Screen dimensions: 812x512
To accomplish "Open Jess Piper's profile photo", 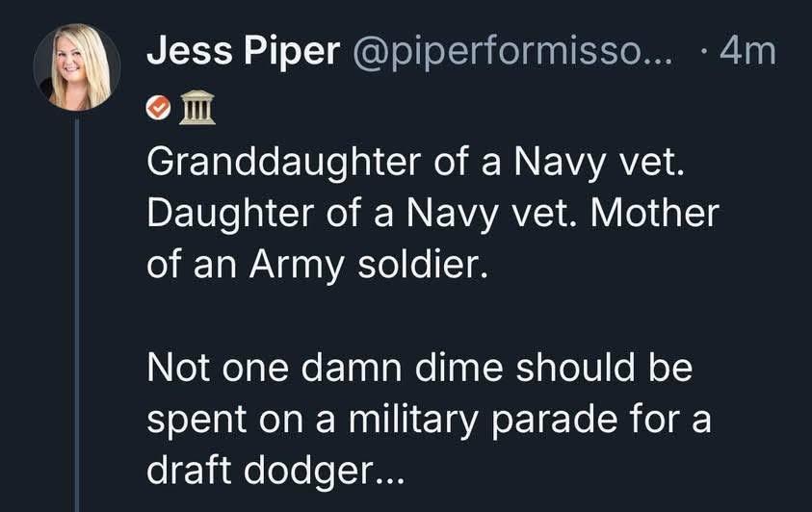I will pyautogui.click(x=76, y=67).
